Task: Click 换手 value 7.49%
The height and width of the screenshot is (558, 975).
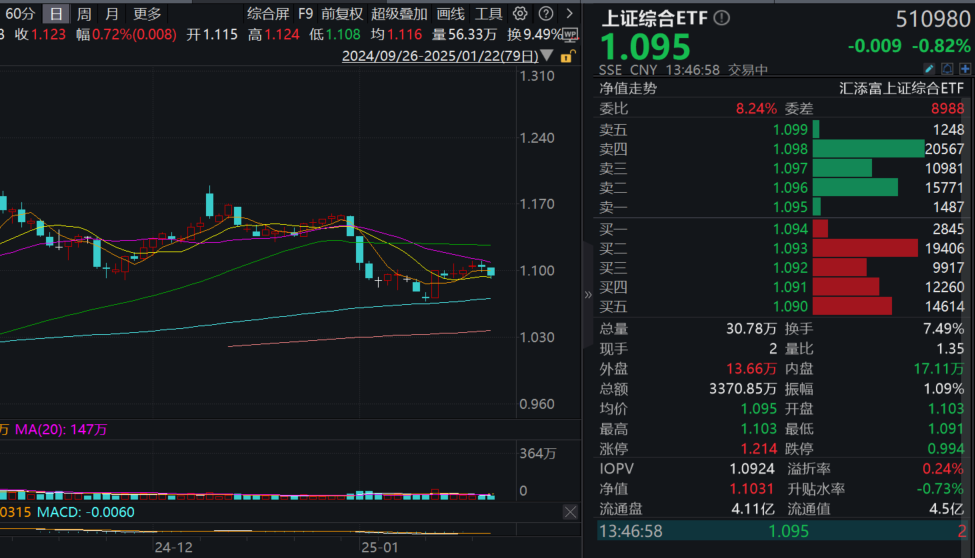Action: [x=943, y=328]
